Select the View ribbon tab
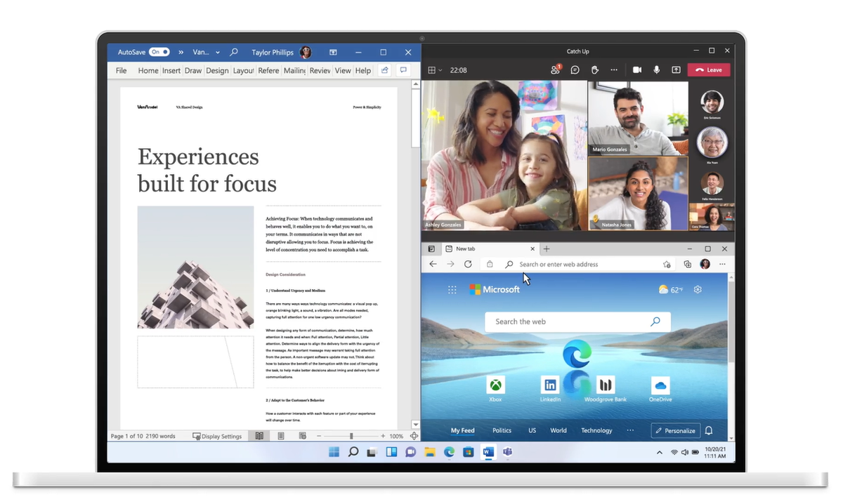Screen dimensions: 843x504 [x=343, y=70]
